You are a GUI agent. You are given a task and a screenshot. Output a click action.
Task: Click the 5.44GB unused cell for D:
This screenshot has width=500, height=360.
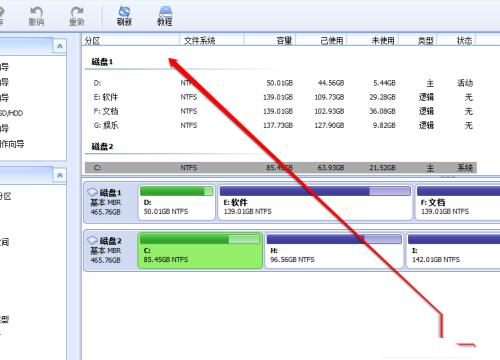[x=384, y=83]
